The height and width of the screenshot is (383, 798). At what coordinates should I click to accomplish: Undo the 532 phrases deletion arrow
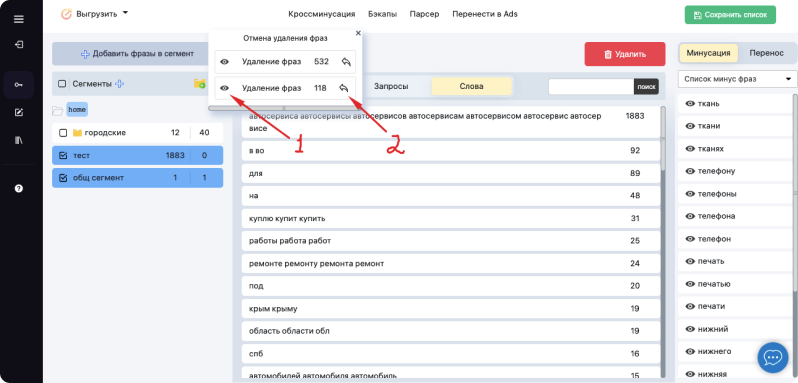346,62
